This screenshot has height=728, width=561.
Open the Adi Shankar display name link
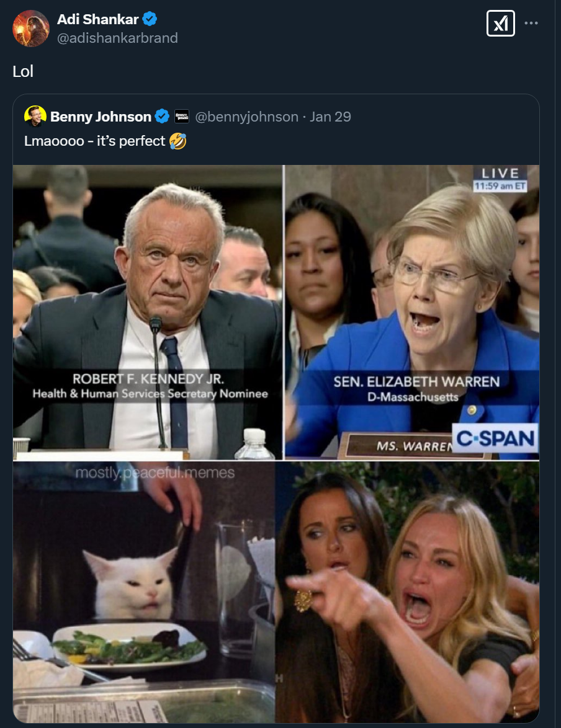point(97,19)
